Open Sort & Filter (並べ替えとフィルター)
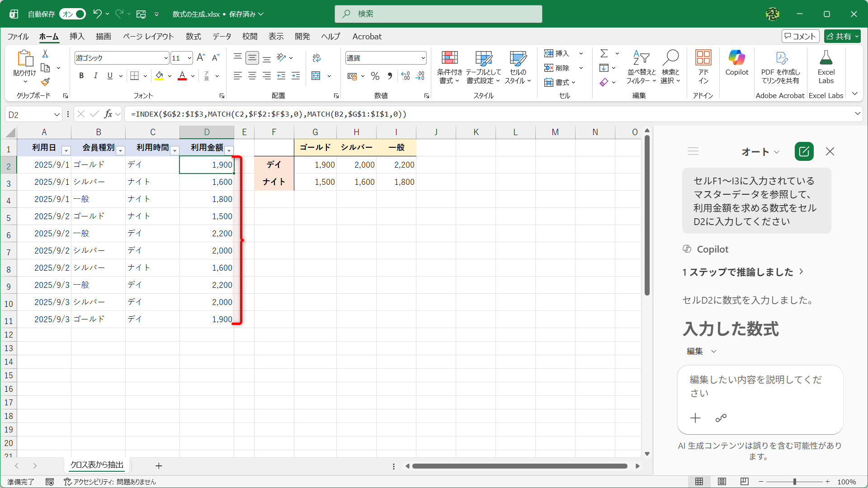Screen dimensions: 868x488 point(641,67)
